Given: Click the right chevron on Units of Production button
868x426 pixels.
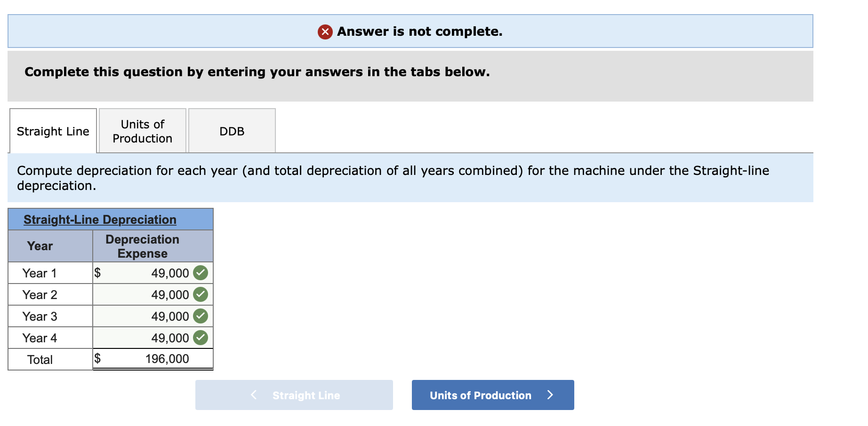Looking at the screenshot, I should [x=550, y=395].
